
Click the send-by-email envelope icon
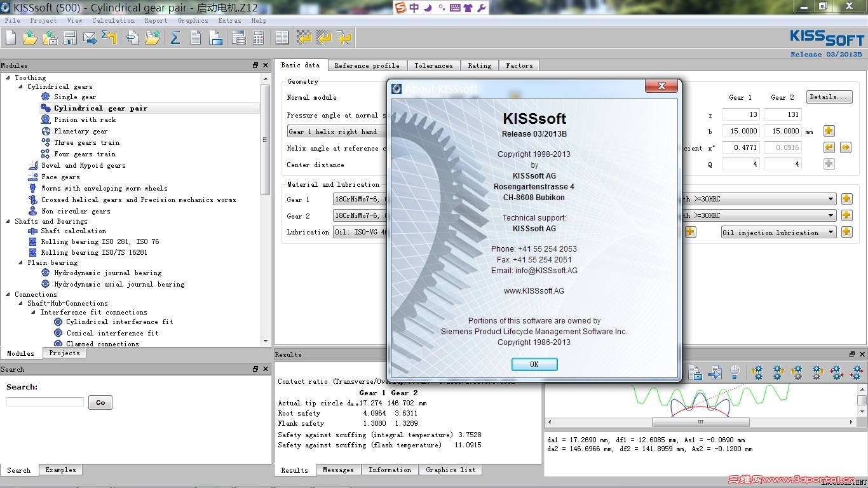tap(90, 38)
